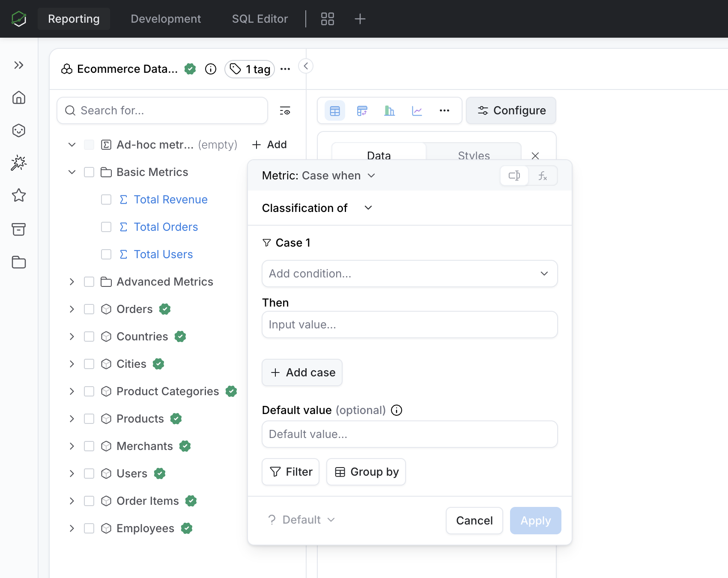Open the apps grid icon in top bar

pos(328,19)
